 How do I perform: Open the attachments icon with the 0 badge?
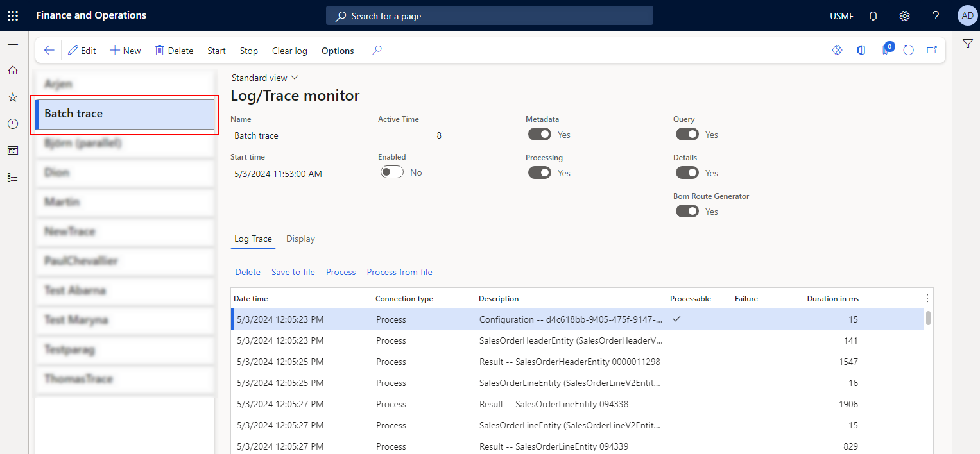click(886, 49)
